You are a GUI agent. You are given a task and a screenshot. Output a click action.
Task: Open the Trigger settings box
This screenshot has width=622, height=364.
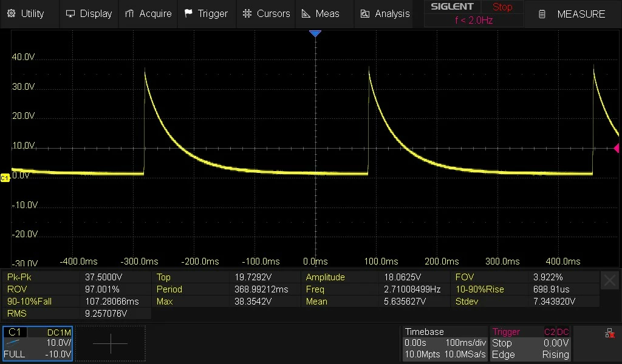531,343
